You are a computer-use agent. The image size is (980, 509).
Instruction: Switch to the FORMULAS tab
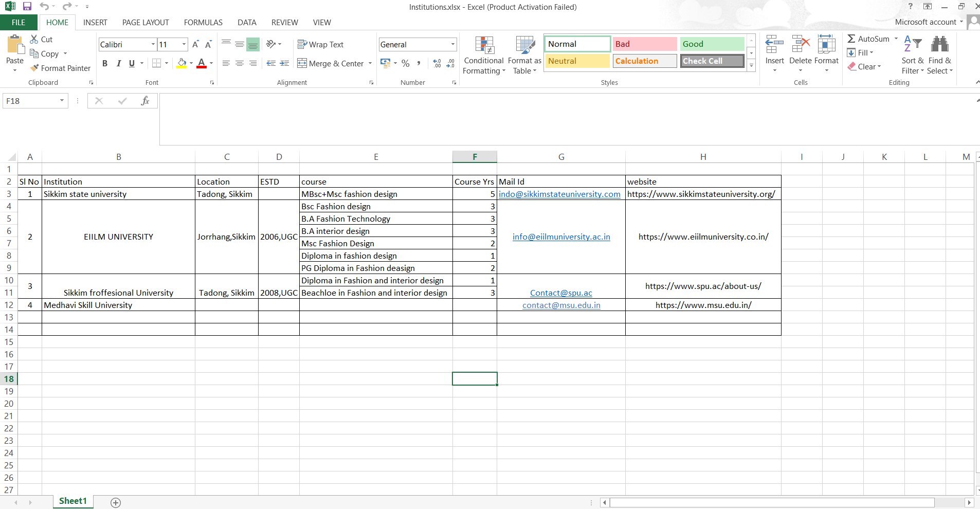203,22
